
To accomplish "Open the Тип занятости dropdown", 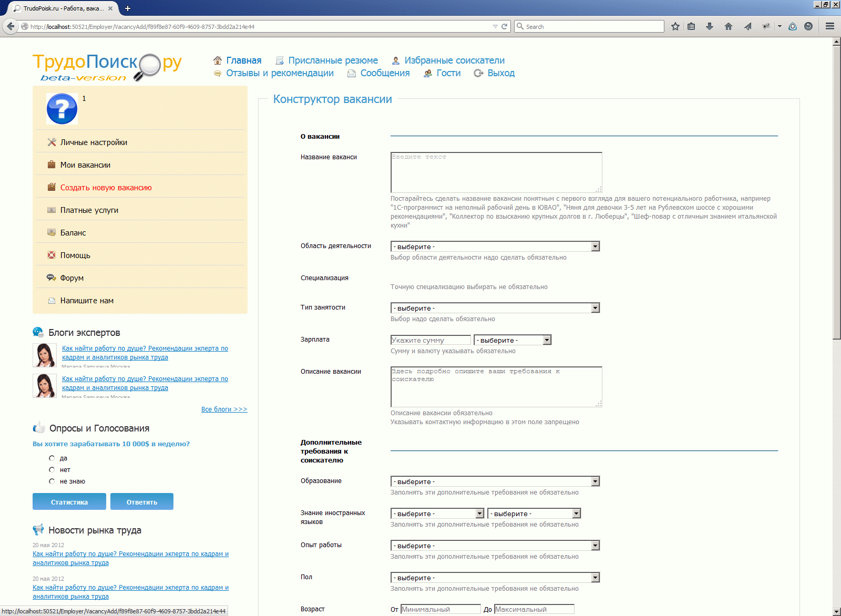I will tap(495, 308).
